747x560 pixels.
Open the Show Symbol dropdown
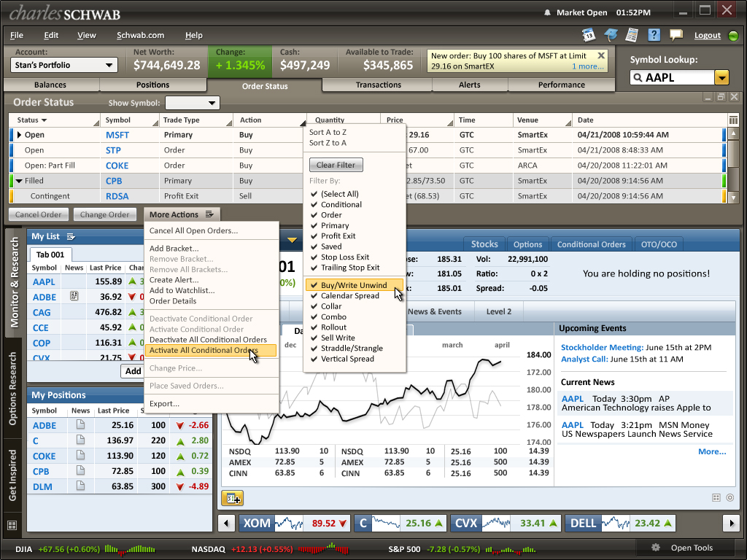(x=192, y=103)
